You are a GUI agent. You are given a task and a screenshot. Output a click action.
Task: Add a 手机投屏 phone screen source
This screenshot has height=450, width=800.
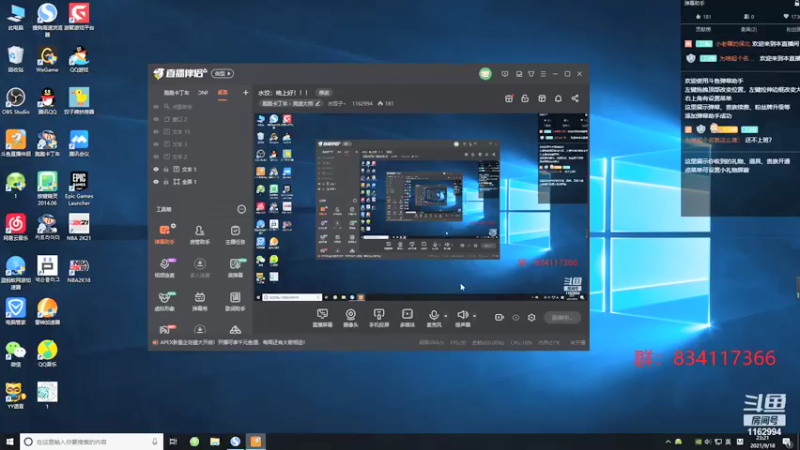(x=379, y=317)
